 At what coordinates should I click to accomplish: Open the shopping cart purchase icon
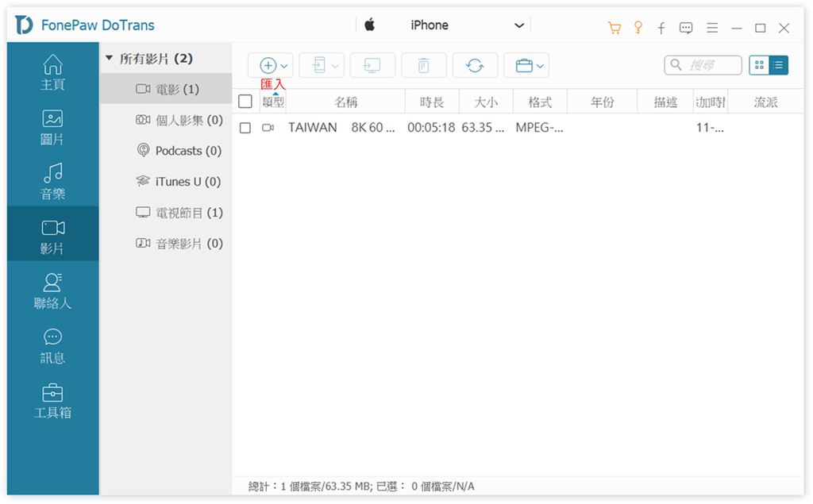click(615, 28)
